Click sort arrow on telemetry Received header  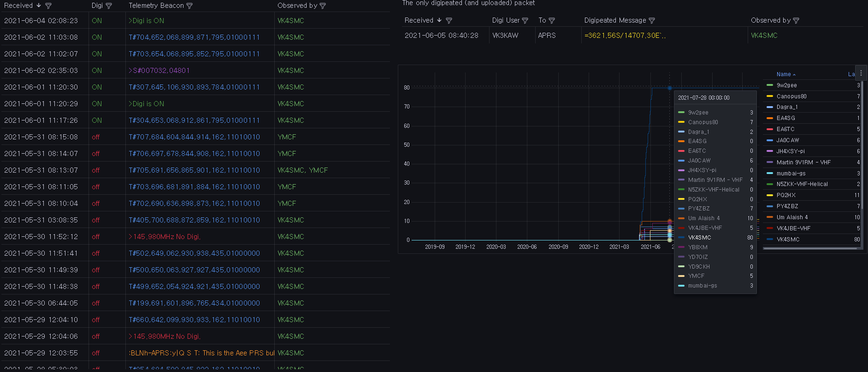(x=39, y=6)
